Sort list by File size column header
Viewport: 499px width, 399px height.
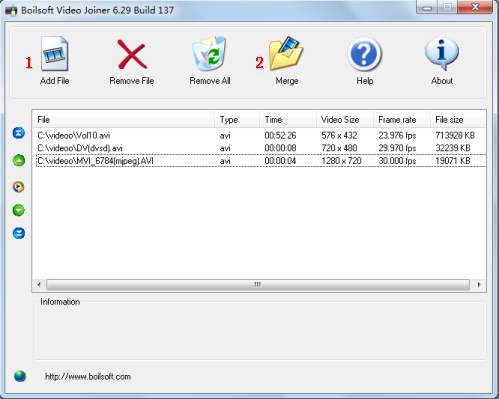click(458, 120)
